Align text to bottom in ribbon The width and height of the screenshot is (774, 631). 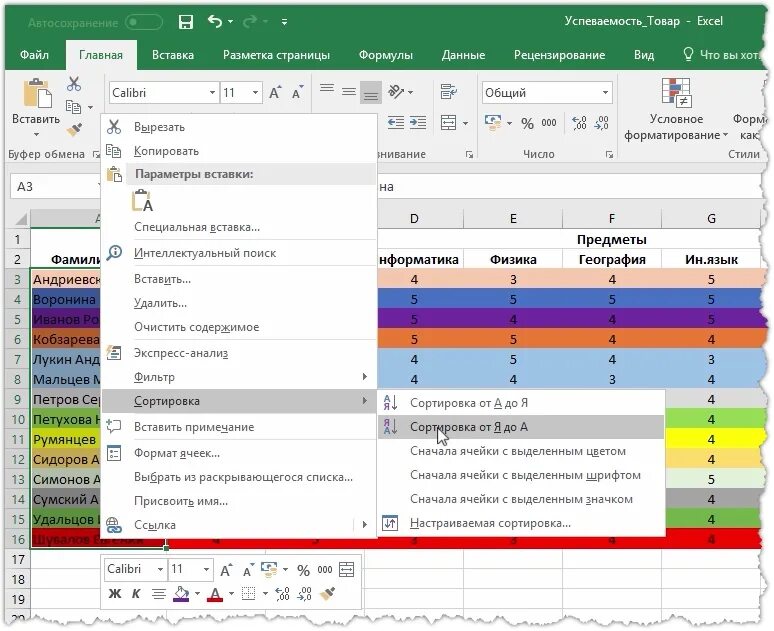point(371,92)
